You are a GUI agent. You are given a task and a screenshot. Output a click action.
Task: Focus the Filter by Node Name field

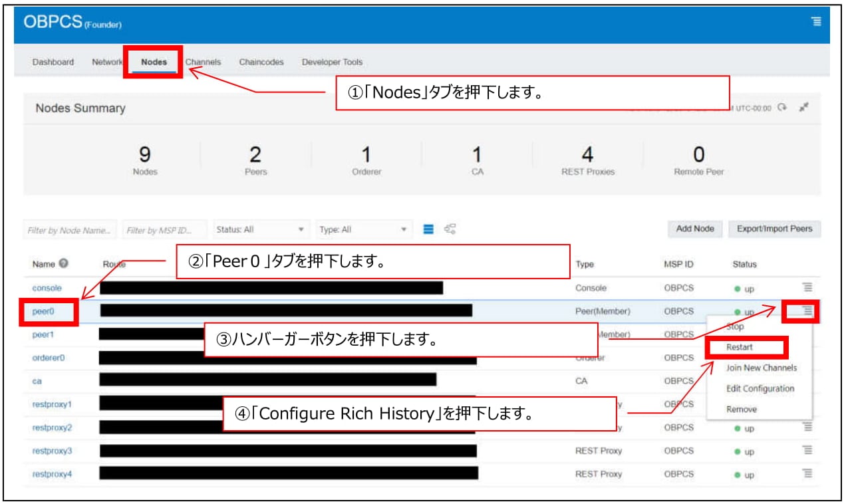point(71,230)
